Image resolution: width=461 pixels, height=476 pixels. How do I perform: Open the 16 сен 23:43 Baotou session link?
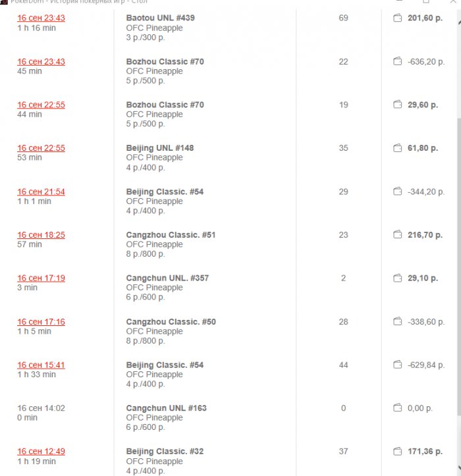point(41,18)
